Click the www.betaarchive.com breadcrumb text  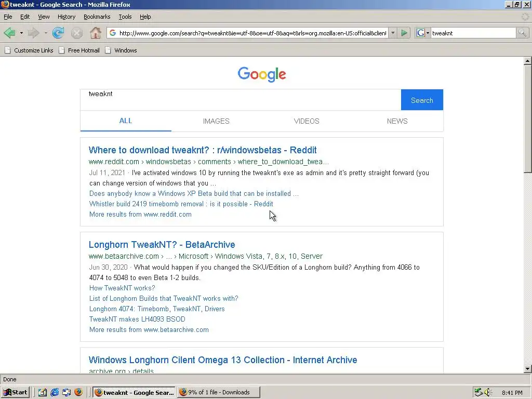(x=124, y=256)
